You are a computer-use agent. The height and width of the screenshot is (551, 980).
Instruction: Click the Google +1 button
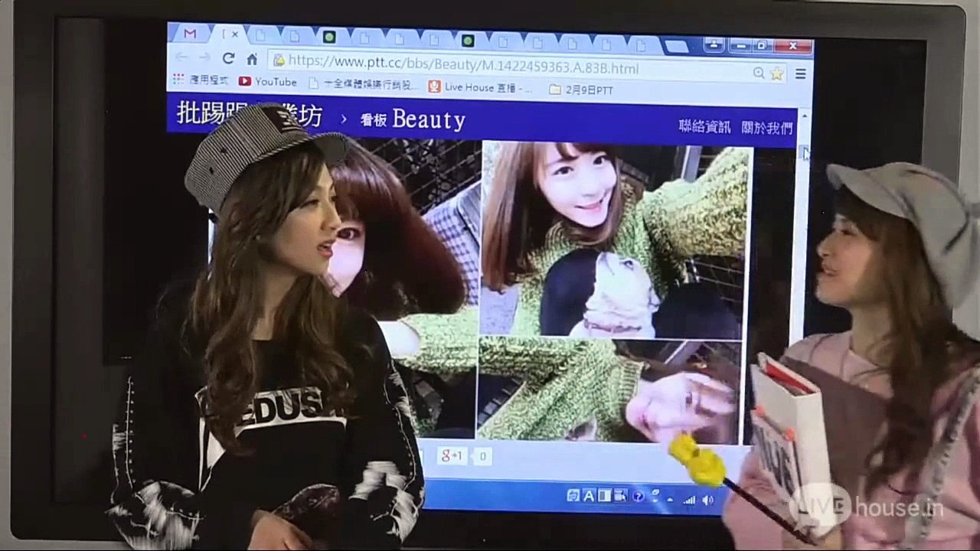452,455
